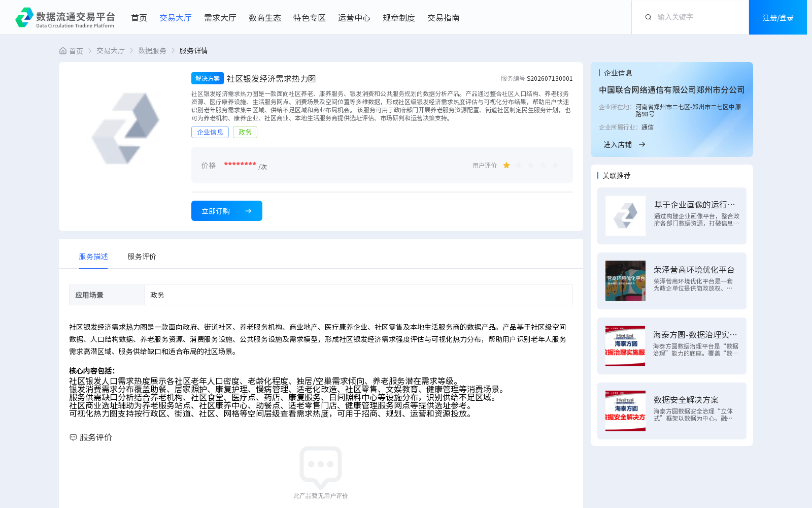812x508 pixels.
Task: Open the 规章制度 nav menu
Action: coord(399,18)
